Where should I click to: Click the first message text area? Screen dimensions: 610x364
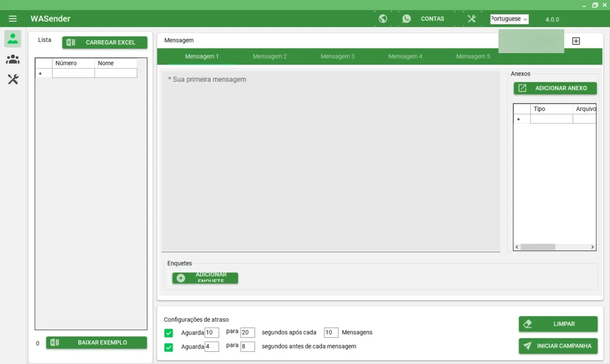(x=331, y=161)
